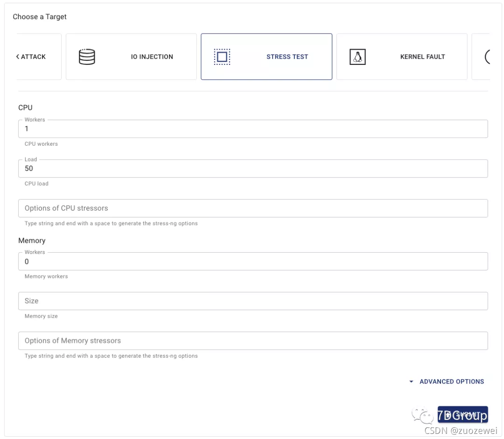Screen dimensions: 504x439
Task: Click the 'CPU' section heading
Action: point(25,108)
